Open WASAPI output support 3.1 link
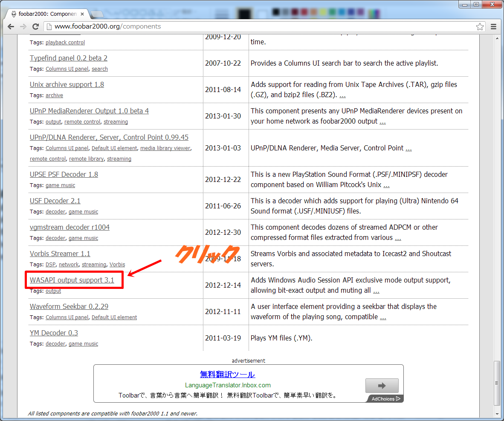This screenshot has height=421, width=504. point(72,280)
